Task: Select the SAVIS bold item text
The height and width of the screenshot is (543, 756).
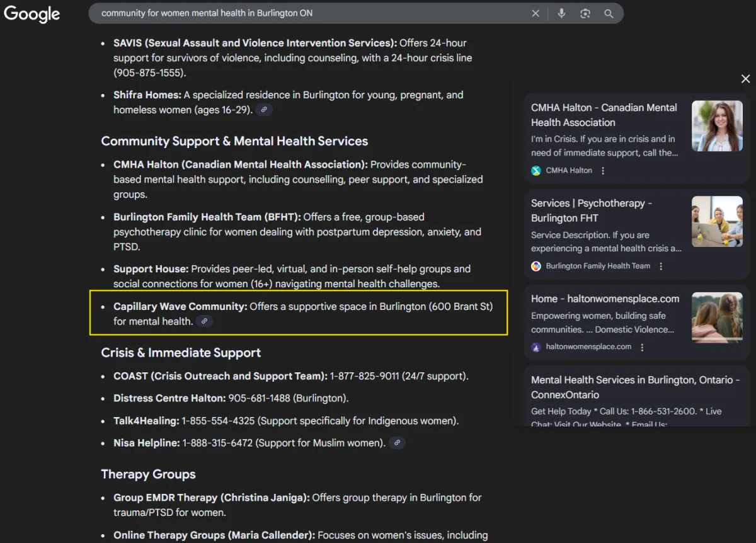Action: tap(255, 43)
